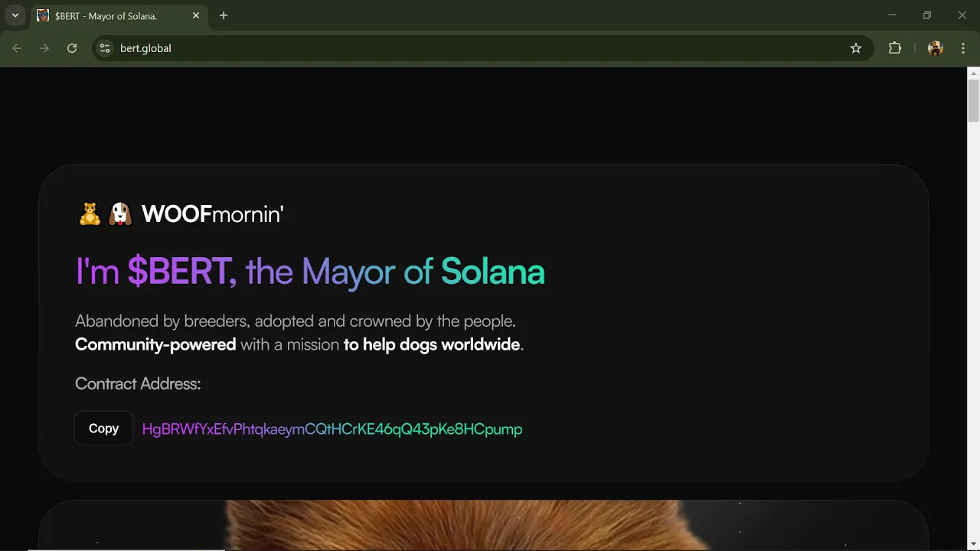Viewport: 980px width, 551px height.
Task: Click the Copy contract address button
Action: coord(103,429)
